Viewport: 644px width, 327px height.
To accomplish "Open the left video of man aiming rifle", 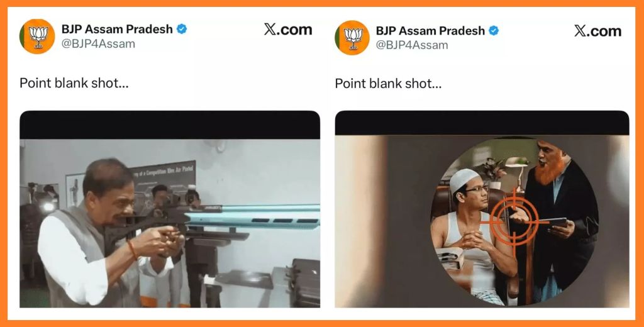I will 170,209.
